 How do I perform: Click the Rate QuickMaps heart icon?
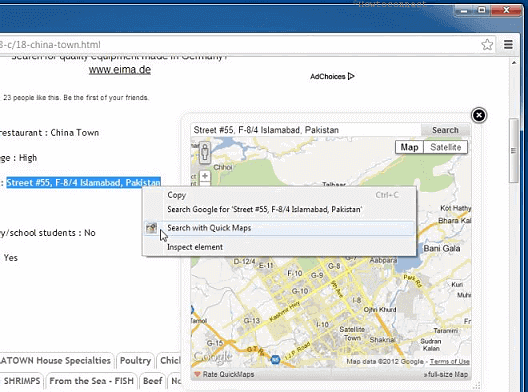click(x=197, y=374)
